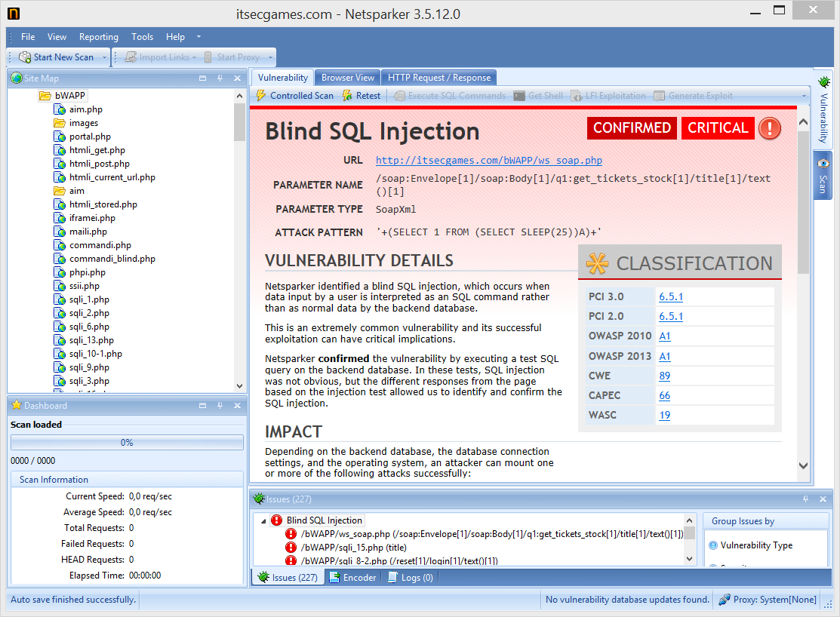Open the Reporting menu

(x=99, y=37)
